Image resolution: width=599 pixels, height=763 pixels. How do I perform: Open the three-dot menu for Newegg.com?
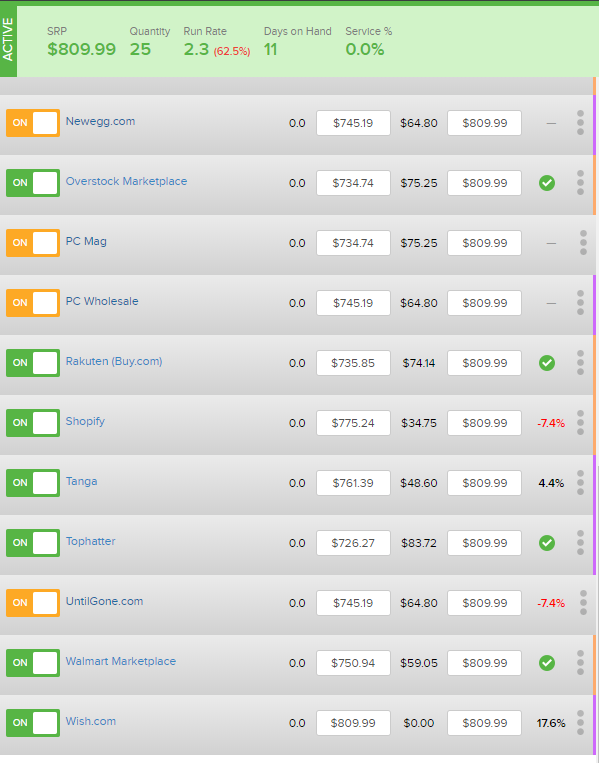(x=580, y=123)
